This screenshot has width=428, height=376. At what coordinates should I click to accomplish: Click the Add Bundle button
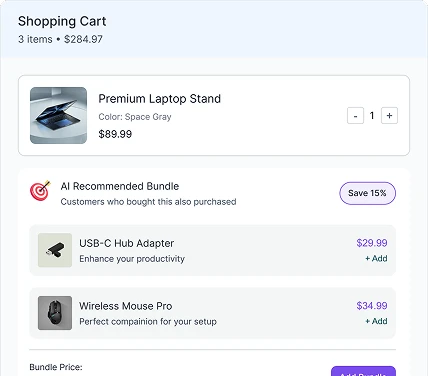[363, 371]
